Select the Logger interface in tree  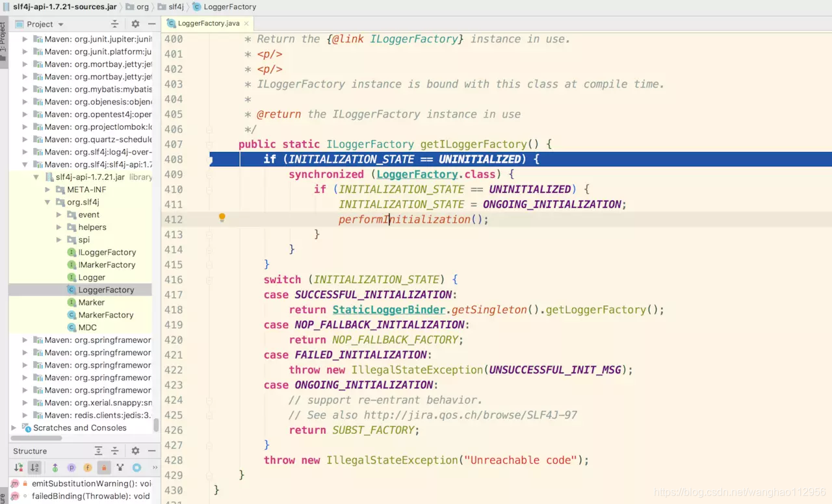click(92, 277)
